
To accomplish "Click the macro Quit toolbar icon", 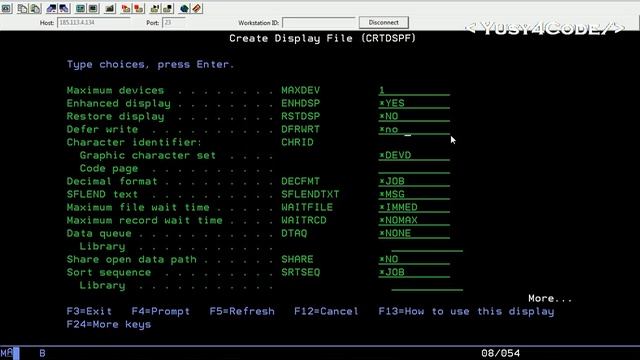I will 168,8.
